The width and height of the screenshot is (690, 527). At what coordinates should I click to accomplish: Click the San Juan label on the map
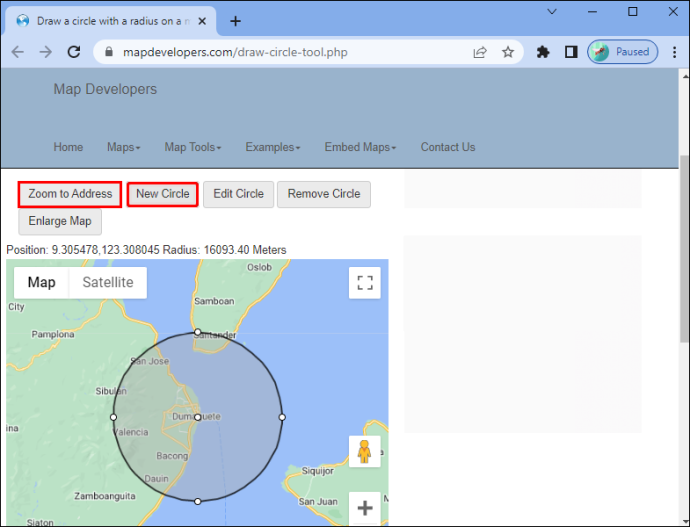318,501
